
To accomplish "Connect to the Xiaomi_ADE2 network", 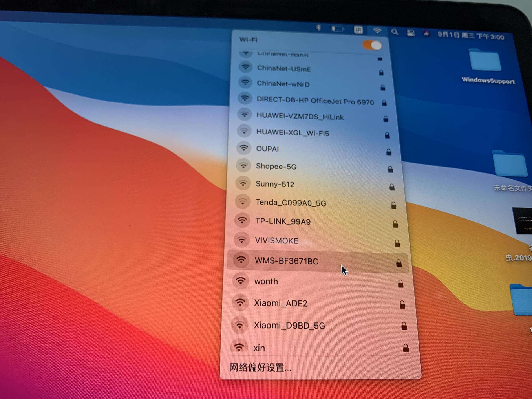I will (319, 303).
